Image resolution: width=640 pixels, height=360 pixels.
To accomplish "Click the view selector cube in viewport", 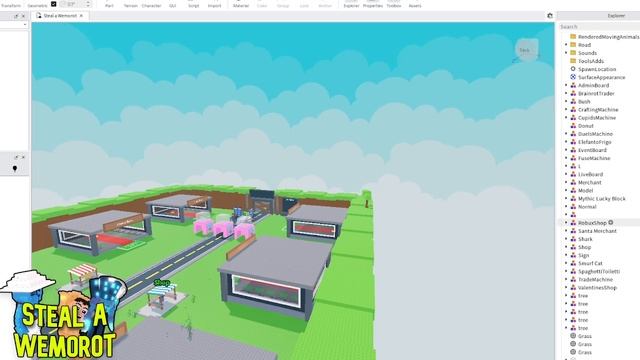I will [x=526, y=50].
